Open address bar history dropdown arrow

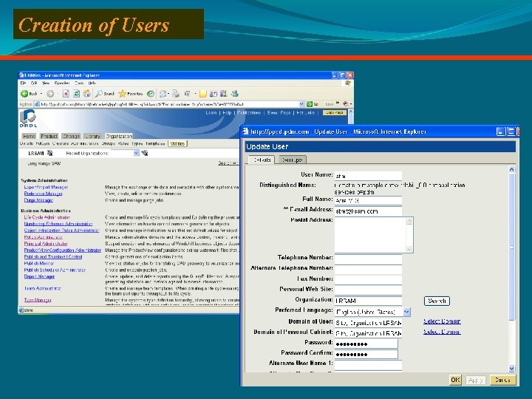(x=301, y=104)
